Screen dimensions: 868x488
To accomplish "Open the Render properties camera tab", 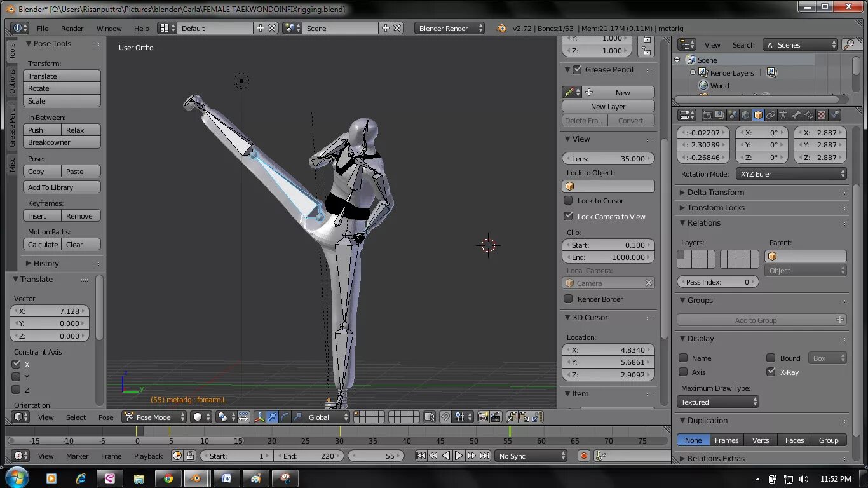I will pos(707,116).
